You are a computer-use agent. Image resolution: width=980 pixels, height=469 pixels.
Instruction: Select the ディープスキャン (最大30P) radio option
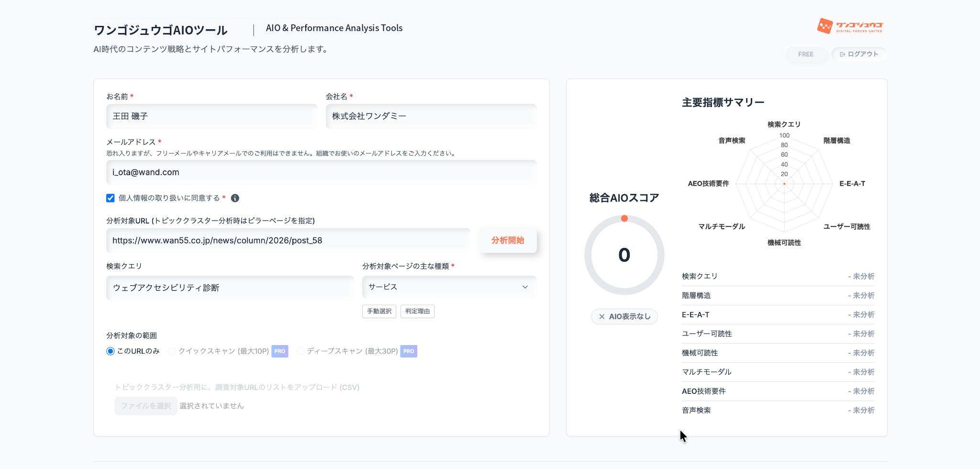coord(301,351)
